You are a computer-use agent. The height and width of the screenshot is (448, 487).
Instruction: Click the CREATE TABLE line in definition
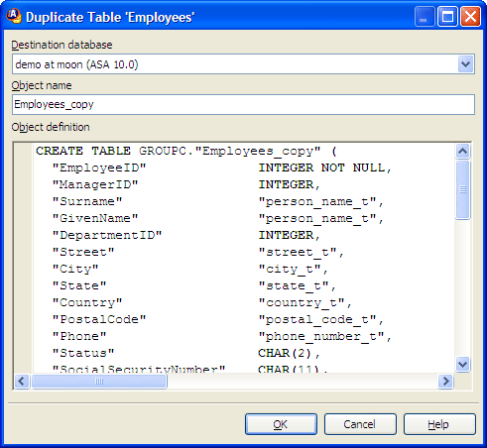pyautogui.click(x=186, y=151)
